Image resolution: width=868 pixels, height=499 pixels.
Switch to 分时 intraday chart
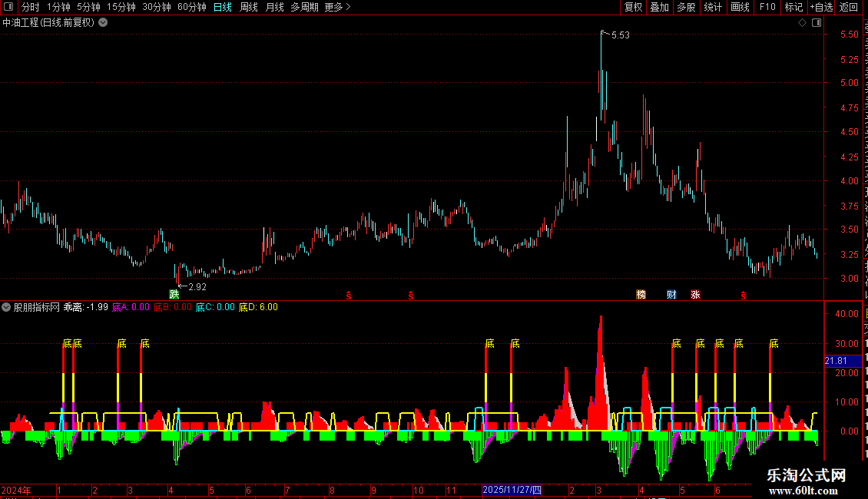[31, 7]
